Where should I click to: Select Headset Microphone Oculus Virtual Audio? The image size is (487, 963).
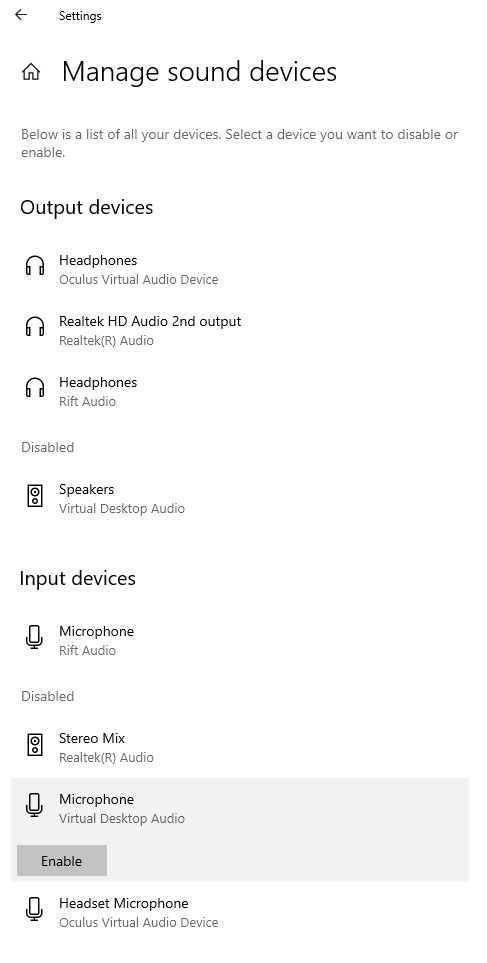coord(240,913)
